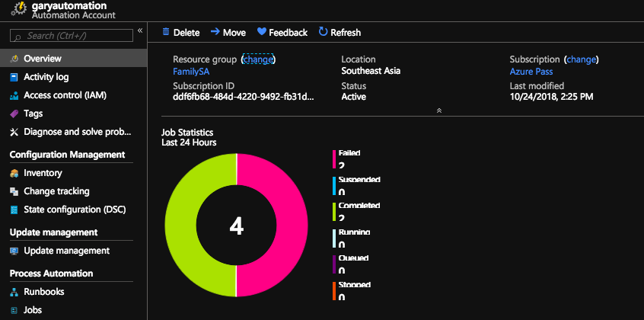Click the purple Queued legend swatch
Viewport: 644px width, 320px height.
334,264
